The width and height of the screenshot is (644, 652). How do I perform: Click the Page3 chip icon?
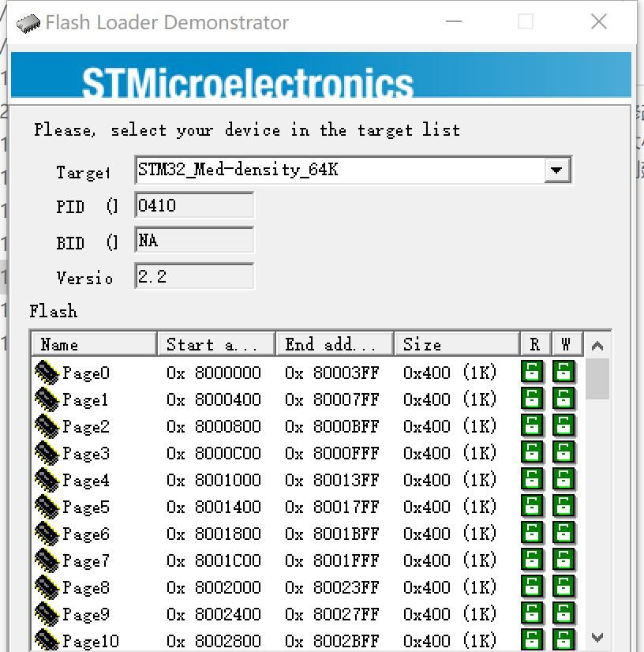47,453
